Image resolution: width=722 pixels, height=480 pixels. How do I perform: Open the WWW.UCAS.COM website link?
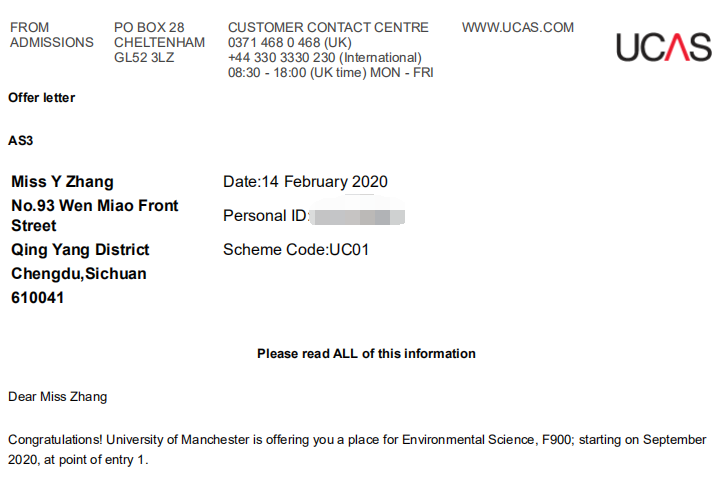(x=517, y=28)
